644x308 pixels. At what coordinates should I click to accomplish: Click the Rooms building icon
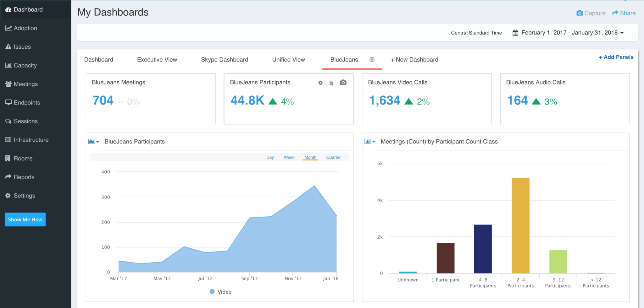(8, 158)
